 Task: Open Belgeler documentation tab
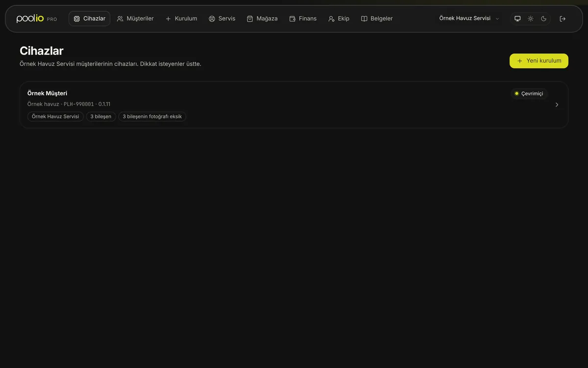point(377,19)
